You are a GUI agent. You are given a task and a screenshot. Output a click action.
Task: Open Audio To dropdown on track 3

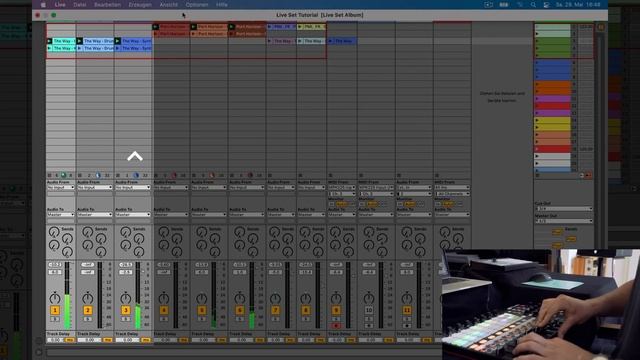pos(133,215)
